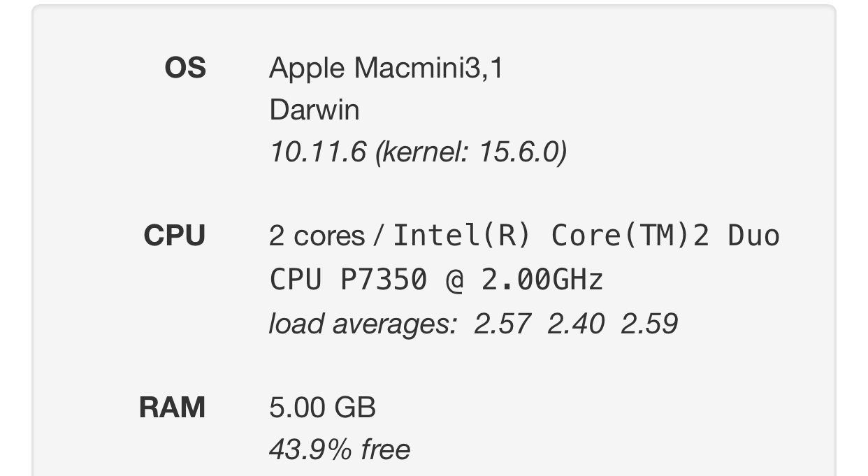Click the OS label
The image size is (868, 476).
coord(185,68)
